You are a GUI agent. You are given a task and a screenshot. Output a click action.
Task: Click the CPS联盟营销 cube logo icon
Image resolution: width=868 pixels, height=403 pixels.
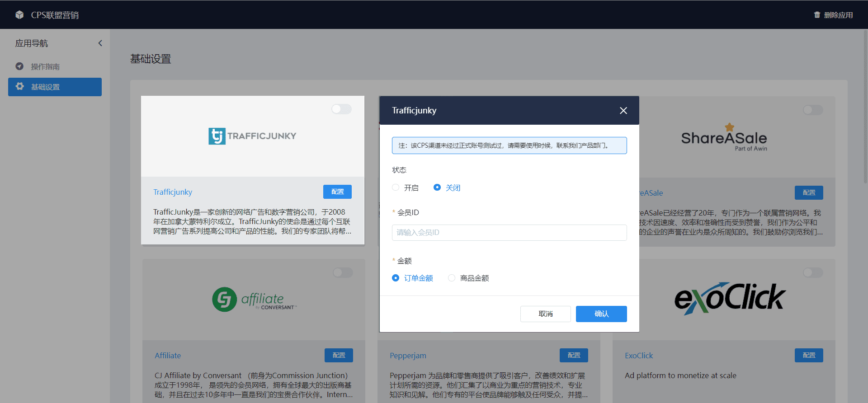point(19,15)
